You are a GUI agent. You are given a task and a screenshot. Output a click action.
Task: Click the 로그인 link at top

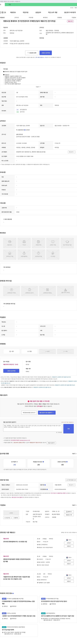[72, 8]
